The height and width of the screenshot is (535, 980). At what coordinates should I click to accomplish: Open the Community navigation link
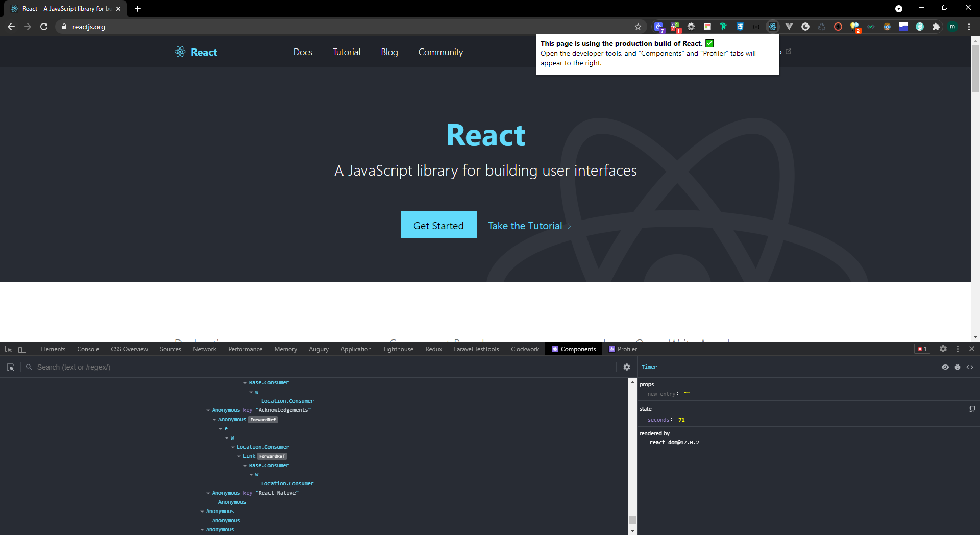tap(440, 52)
